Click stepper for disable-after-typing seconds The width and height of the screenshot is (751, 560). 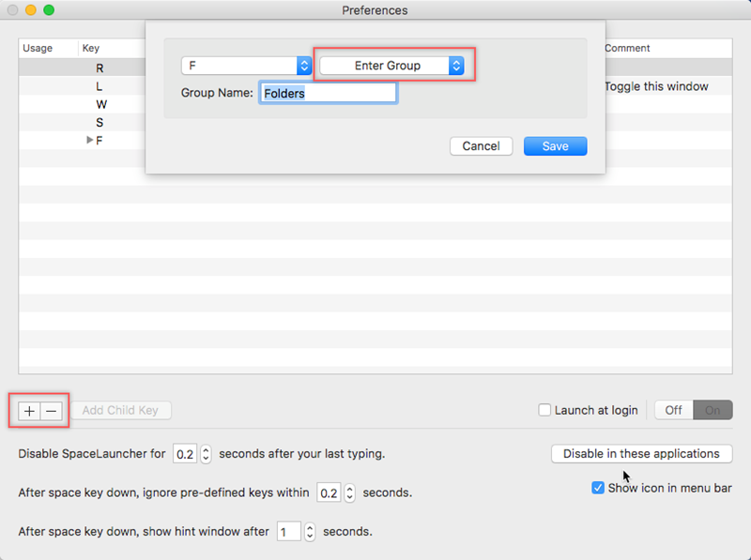206,454
